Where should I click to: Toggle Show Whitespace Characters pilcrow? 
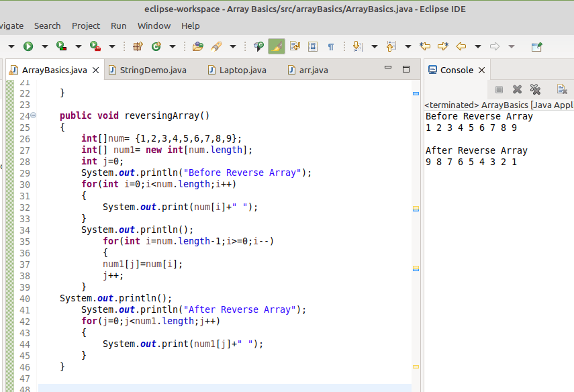point(330,47)
